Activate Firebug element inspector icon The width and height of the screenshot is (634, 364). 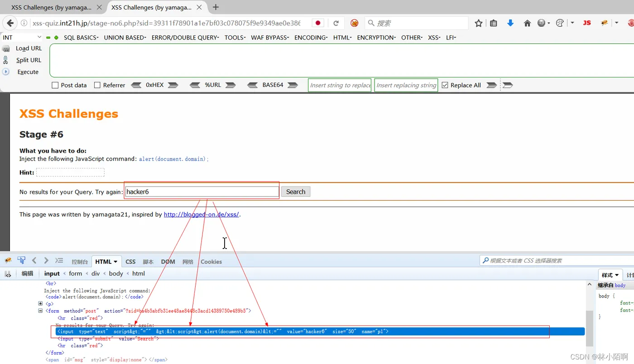point(21,260)
